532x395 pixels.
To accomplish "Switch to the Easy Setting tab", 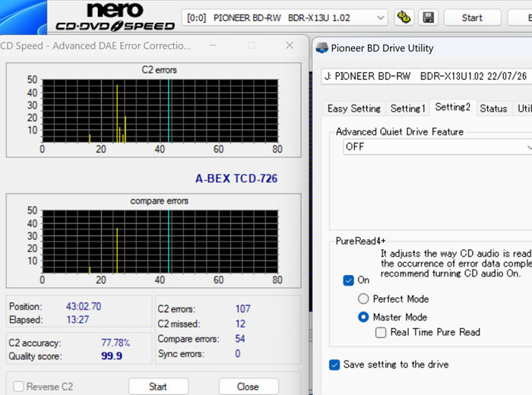I will click(x=354, y=109).
